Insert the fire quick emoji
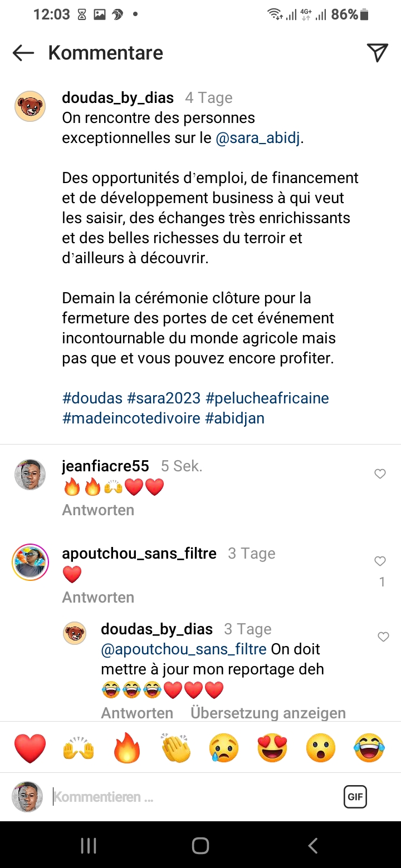The width and height of the screenshot is (401, 868). tap(127, 748)
